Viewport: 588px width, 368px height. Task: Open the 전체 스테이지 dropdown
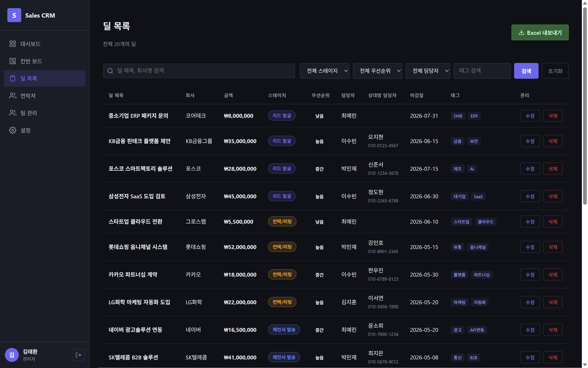325,71
